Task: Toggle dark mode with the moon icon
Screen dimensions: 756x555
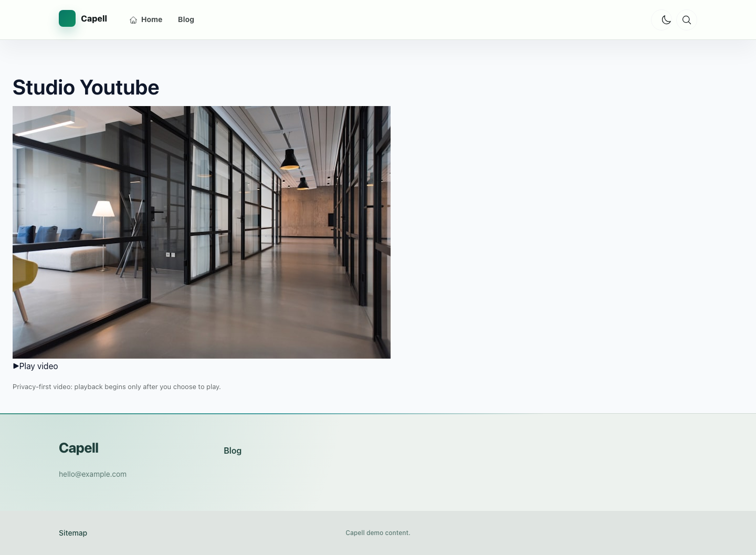Action: tap(666, 20)
